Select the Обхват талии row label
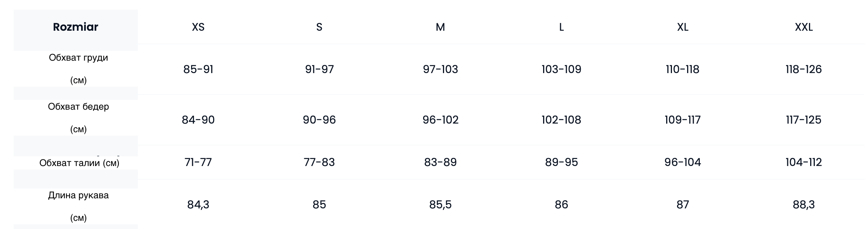 [x=79, y=163]
